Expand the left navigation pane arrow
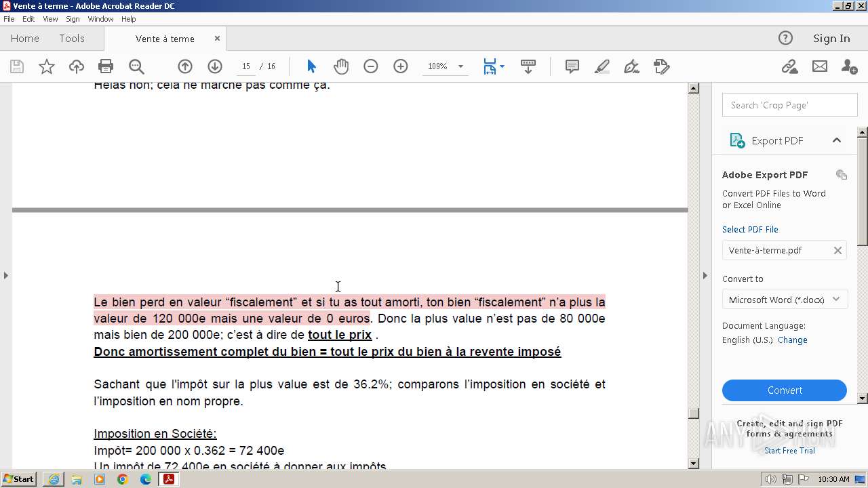The image size is (868, 488). pyautogui.click(x=5, y=275)
